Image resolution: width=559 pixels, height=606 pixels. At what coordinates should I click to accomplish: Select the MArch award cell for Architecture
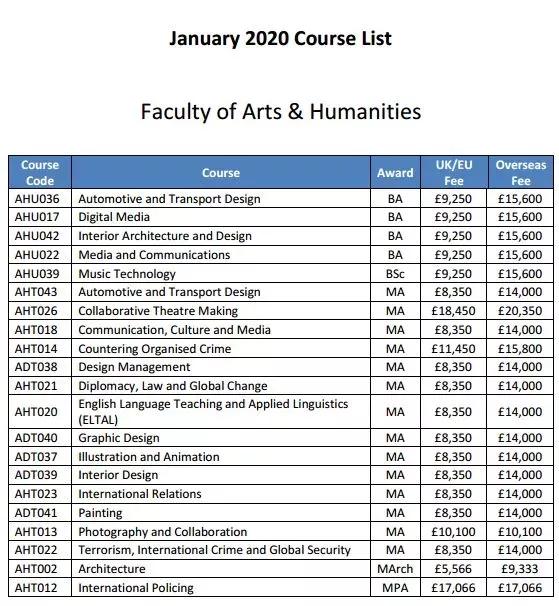[395, 569]
